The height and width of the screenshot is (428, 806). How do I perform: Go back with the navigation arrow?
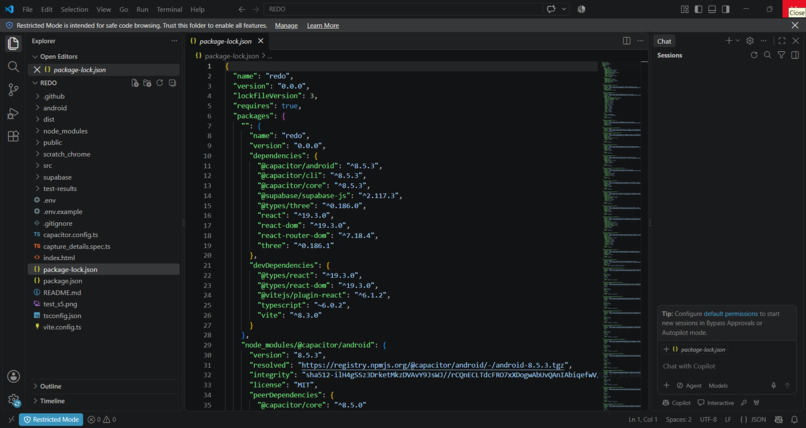click(242, 9)
